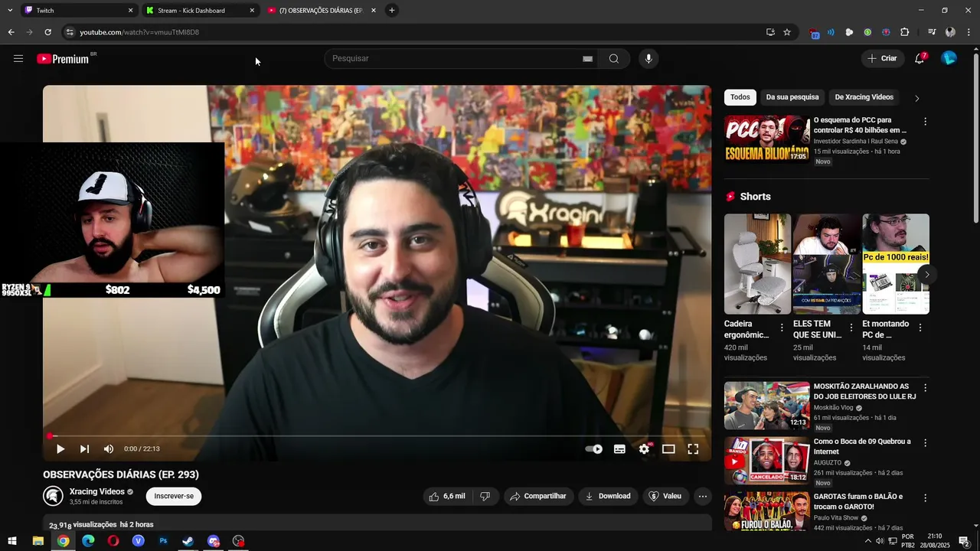
Task: Open the notifications bell
Action: [920, 58]
